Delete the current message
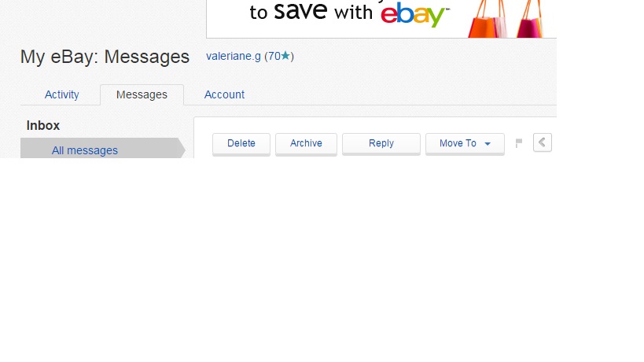 click(x=241, y=143)
